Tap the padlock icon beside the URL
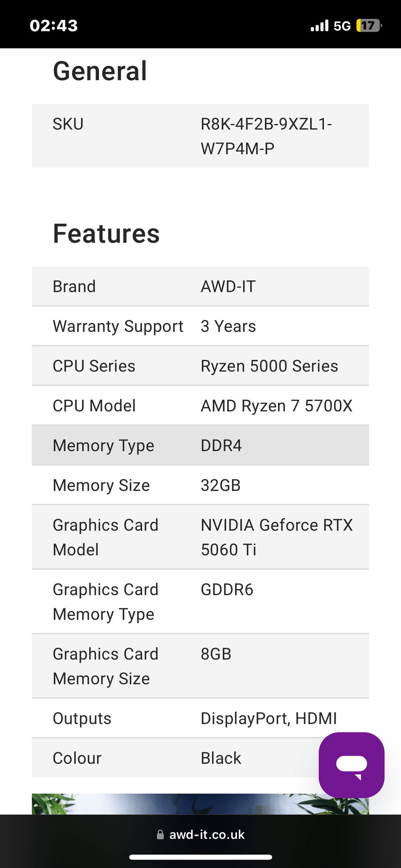Image resolution: width=401 pixels, height=868 pixels. coord(160,835)
